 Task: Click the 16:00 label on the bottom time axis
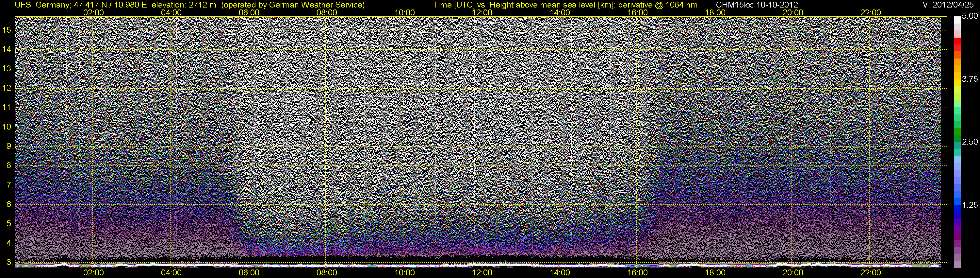pos(638,273)
